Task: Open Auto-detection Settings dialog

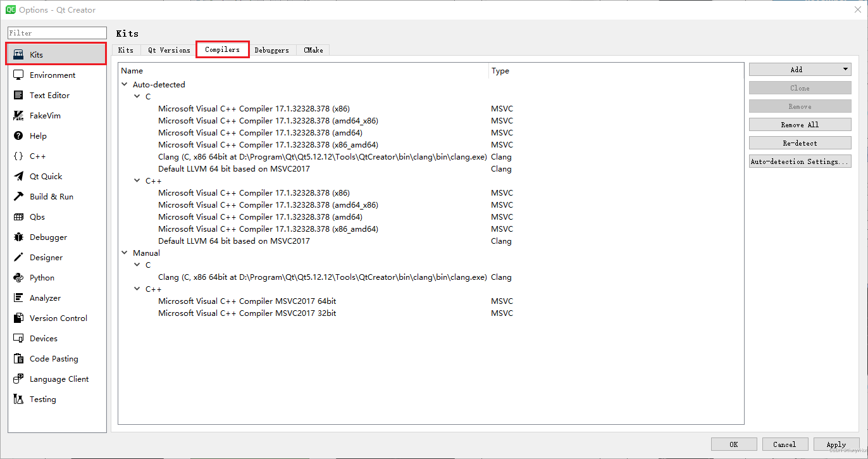Action: [800, 161]
